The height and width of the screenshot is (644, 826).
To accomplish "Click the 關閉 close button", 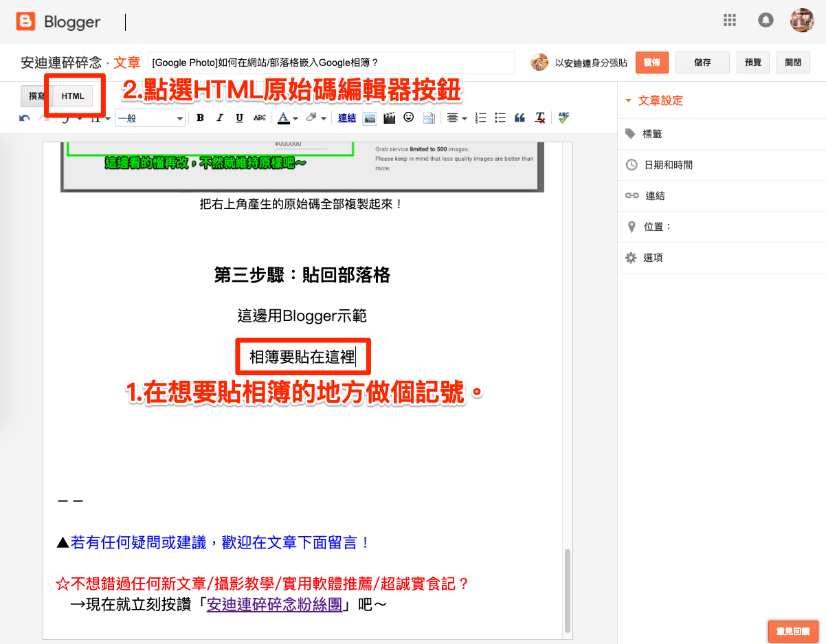I will click(x=793, y=62).
